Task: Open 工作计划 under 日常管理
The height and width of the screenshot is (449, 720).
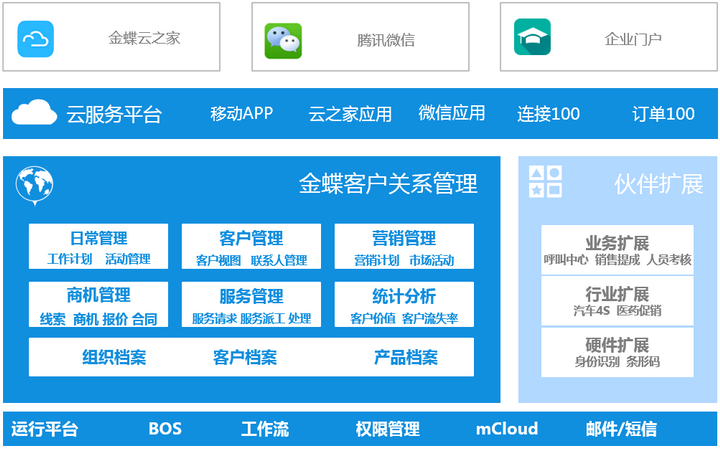Action: click(x=69, y=259)
